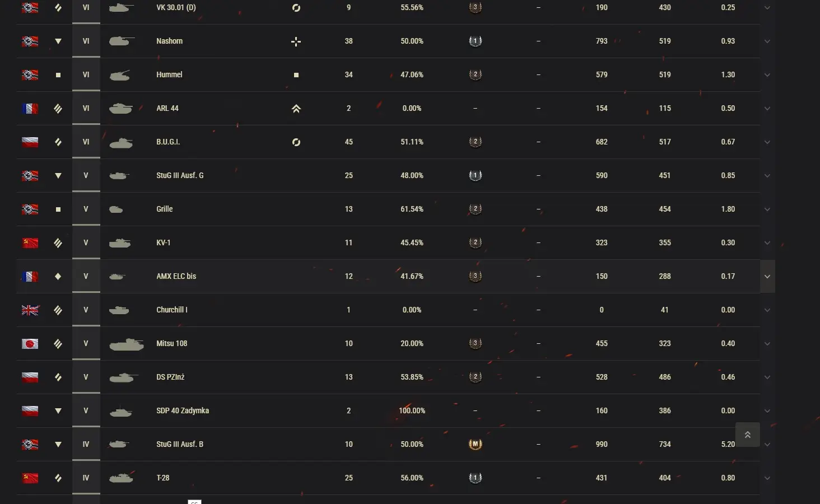The height and width of the screenshot is (504, 820).
Task: Expand the VK 30.01 (D) row
Action: 767,8
